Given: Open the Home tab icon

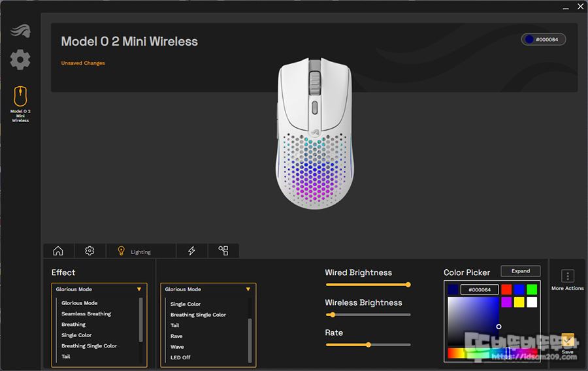Looking at the screenshot, I should pyautogui.click(x=58, y=251).
